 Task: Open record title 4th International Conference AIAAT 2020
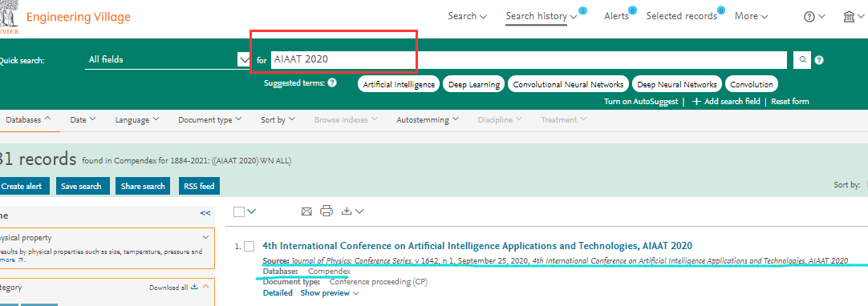coord(477,246)
